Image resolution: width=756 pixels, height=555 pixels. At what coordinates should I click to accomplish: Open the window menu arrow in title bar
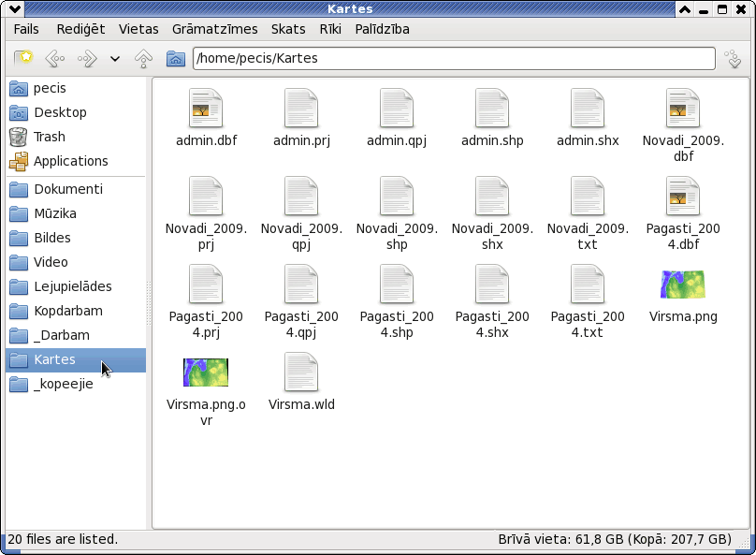(x=14, y=8)
